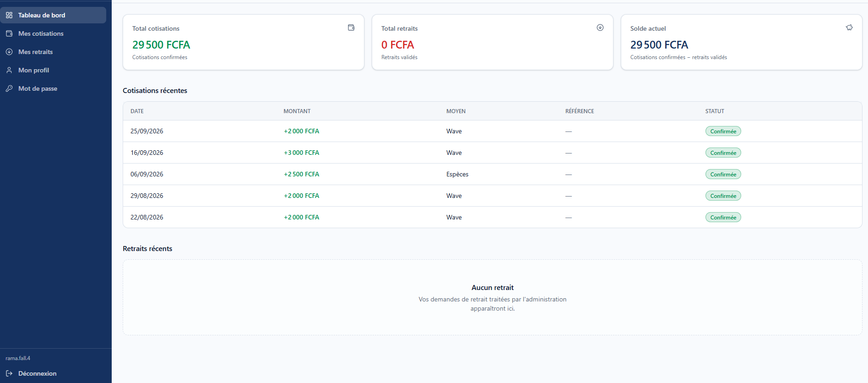Go to Mes cotisations
The height and width of the screenshot is (383, 868).
(x=53, y=33)
